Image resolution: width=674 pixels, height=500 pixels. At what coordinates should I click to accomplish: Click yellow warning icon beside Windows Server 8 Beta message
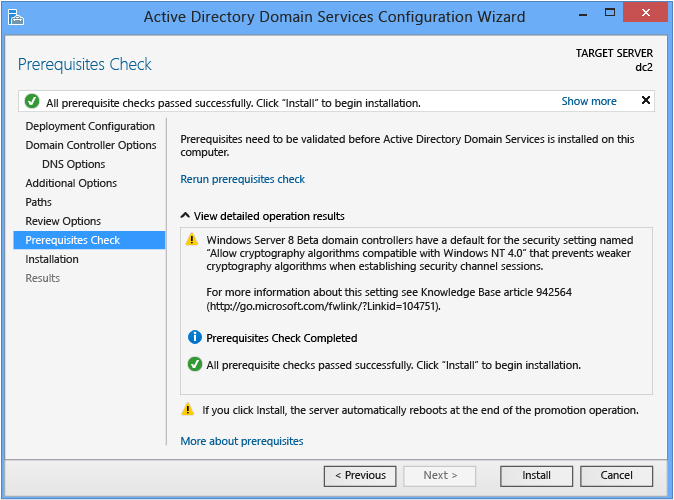click(x=192, y=239)
